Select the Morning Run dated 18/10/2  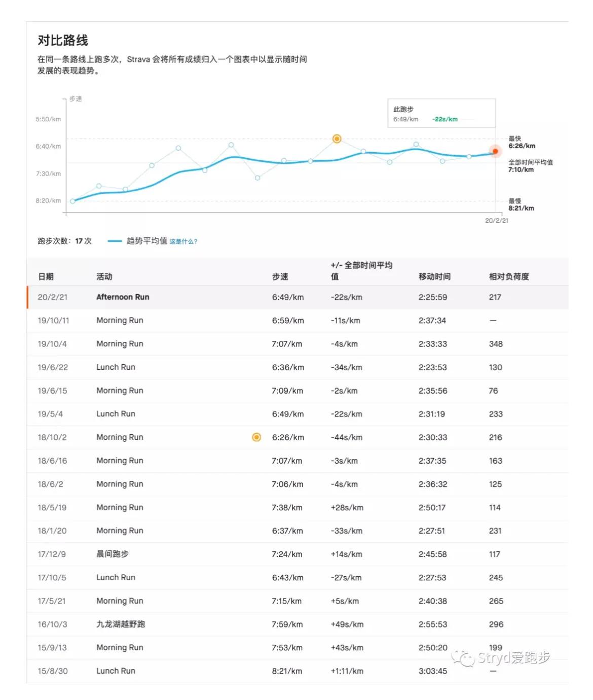tap(120, 437)
